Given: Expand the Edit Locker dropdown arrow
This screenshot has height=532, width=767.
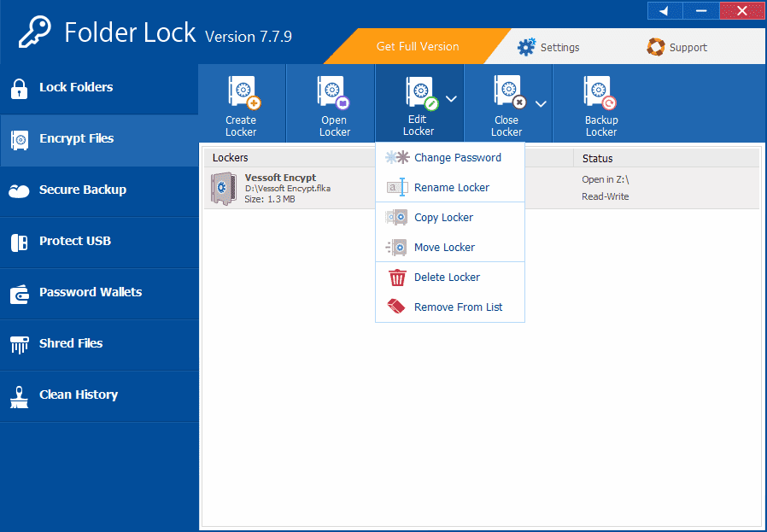Looking at the screenshot, I should (451, 99).
